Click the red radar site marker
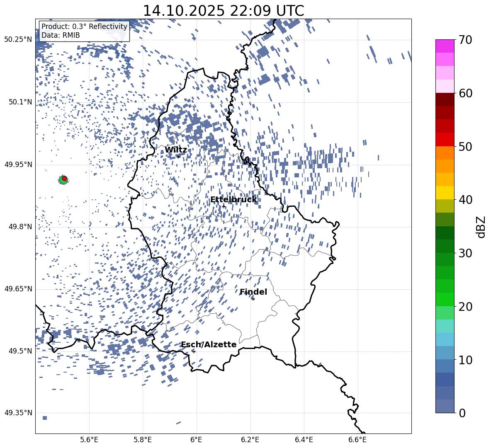491x448 pixels. 64,179
